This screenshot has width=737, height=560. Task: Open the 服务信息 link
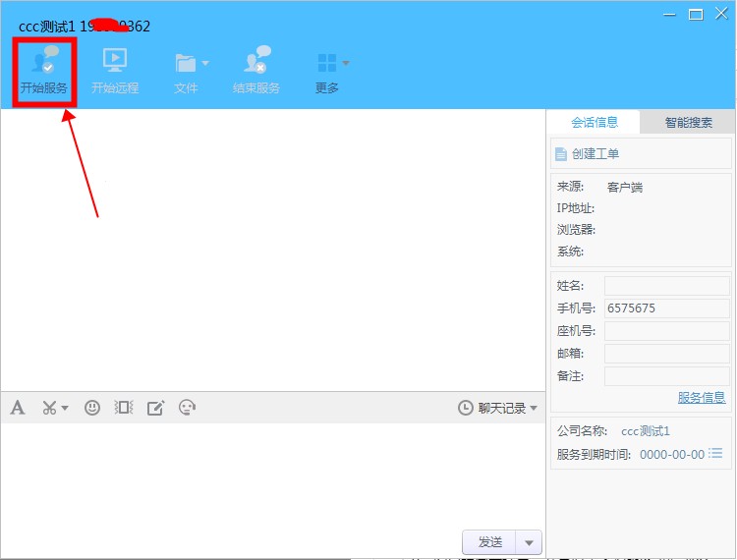coord(702,398)
